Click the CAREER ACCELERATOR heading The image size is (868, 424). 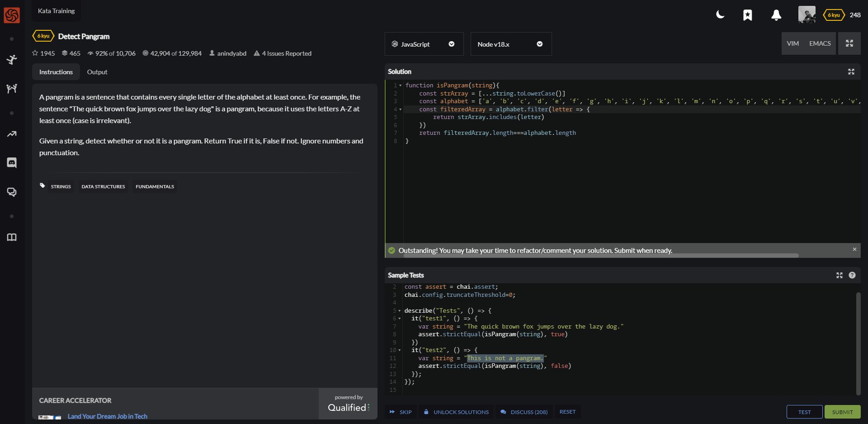75,400
